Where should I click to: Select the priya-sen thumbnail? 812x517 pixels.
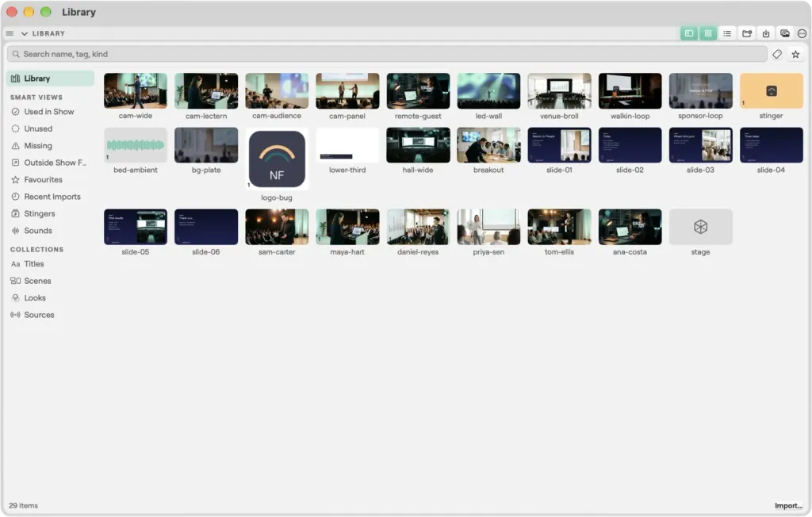[488, 227]
